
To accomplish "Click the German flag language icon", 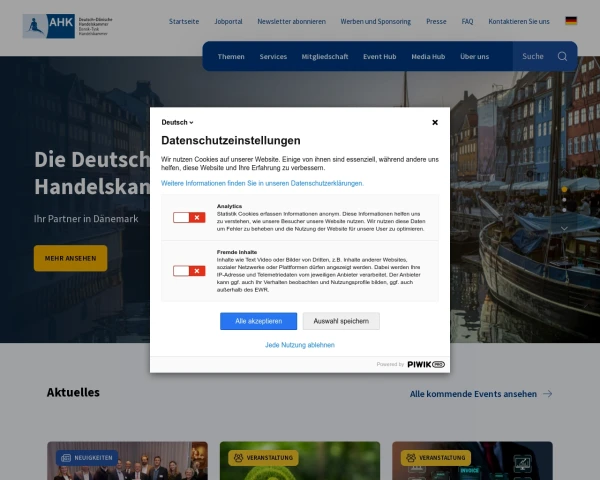I will [x=571, y=21].
